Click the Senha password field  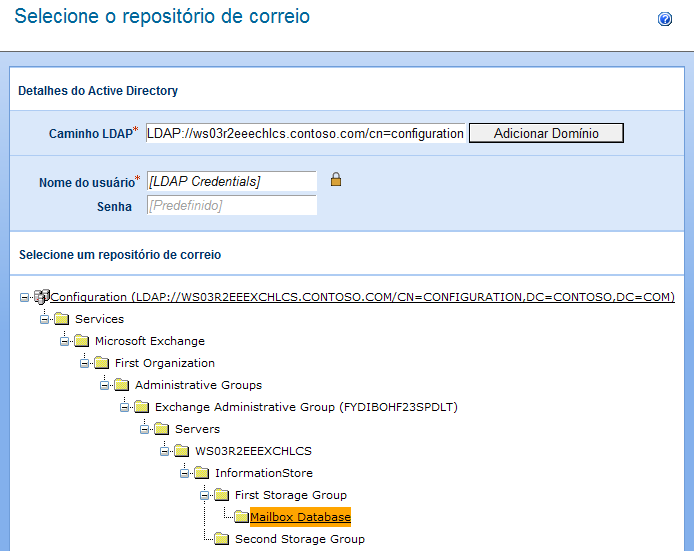(x=231, y=205)
